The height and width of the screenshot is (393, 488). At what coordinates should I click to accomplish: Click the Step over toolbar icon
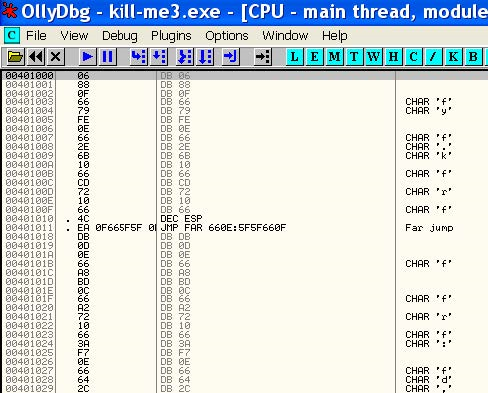click(x=159, y=57)
